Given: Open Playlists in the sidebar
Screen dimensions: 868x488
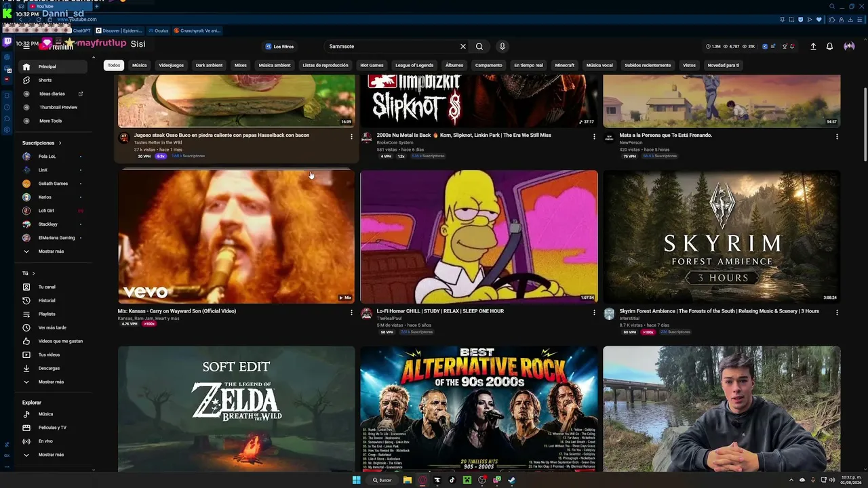Looking at the screenshot, I should [x=53, y=314].
